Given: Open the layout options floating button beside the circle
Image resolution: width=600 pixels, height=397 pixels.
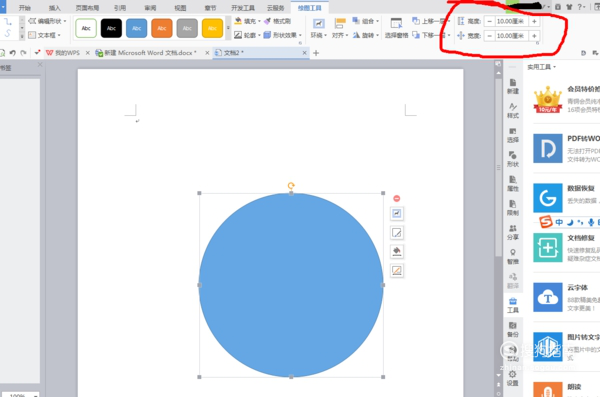Looking at the screenshot, I should 397,213.
